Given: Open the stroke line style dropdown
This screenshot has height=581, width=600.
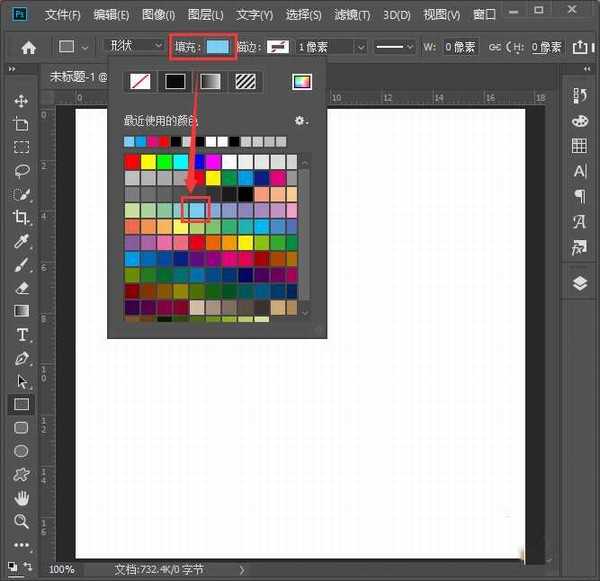Looking at the screenshot, I should point(395,47).
